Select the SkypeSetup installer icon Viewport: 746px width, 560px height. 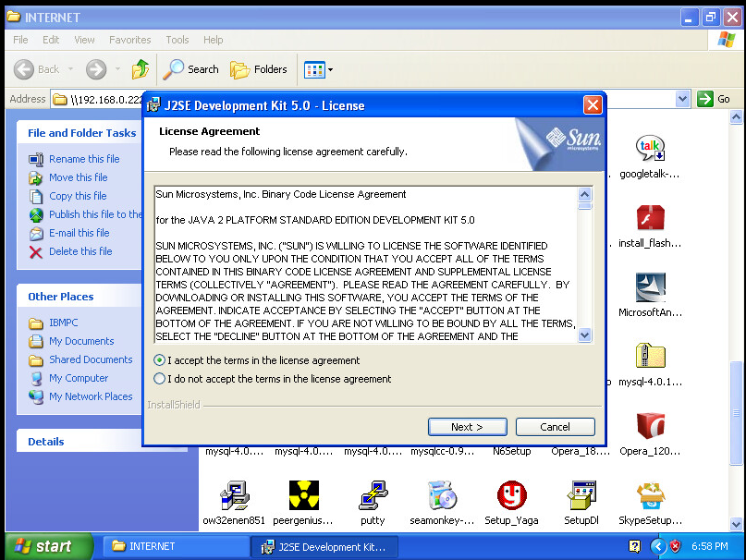coord(650,496)
